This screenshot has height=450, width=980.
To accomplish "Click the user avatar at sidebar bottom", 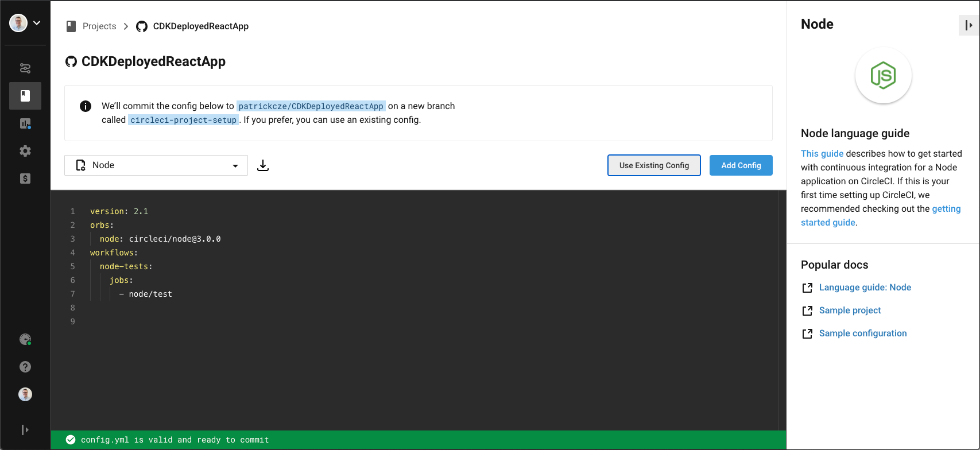I will coord(25,394).
